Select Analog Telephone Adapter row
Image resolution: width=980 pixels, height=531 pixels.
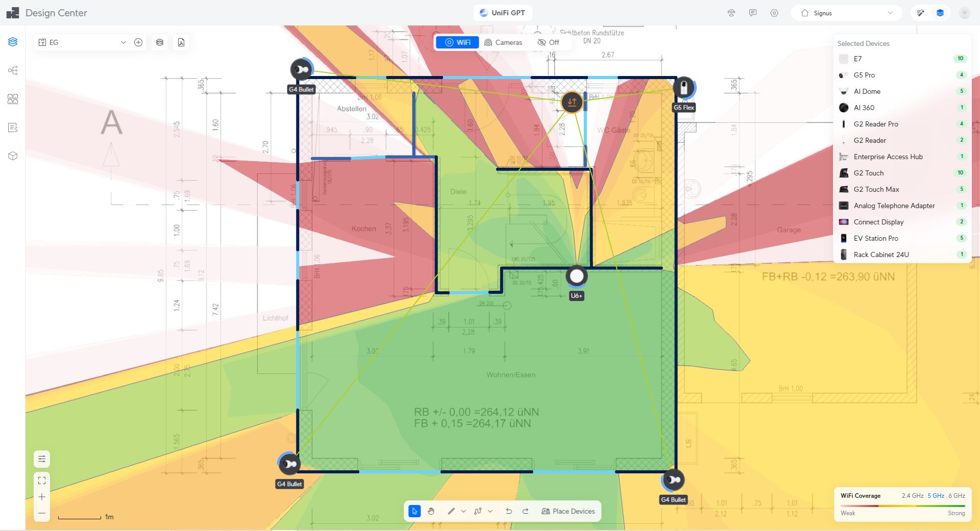(902, 206)
